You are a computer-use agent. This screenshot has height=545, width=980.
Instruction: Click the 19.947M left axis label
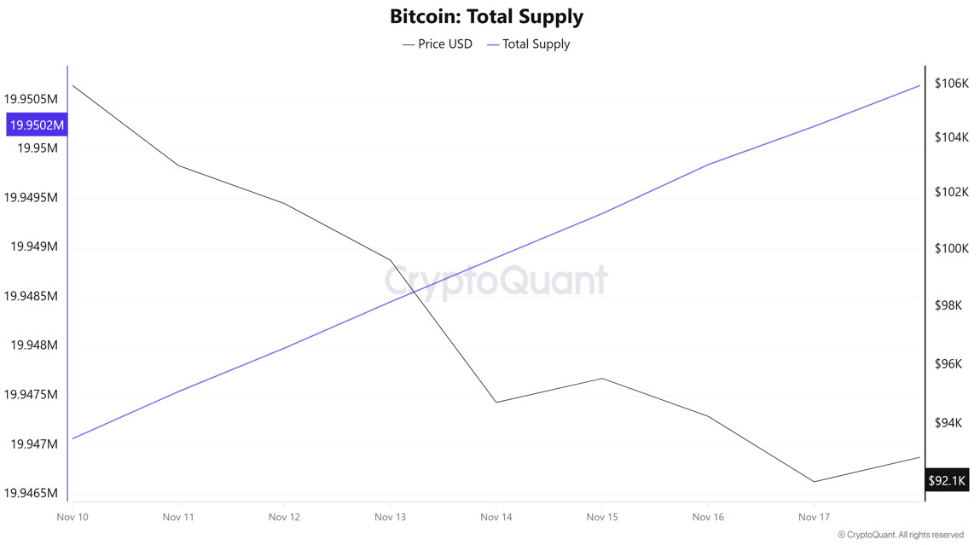click(34, 444)
